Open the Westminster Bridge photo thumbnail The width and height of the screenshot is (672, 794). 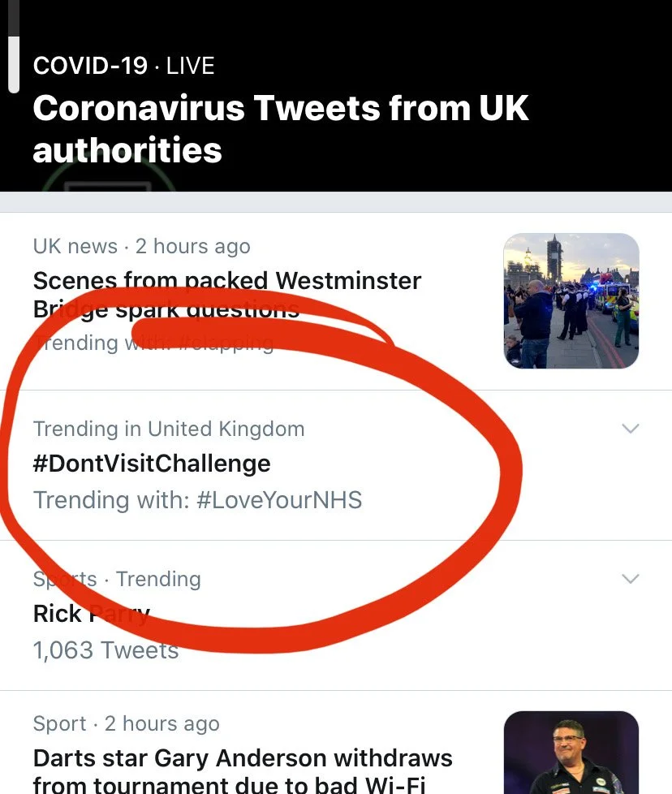[571, 300]
